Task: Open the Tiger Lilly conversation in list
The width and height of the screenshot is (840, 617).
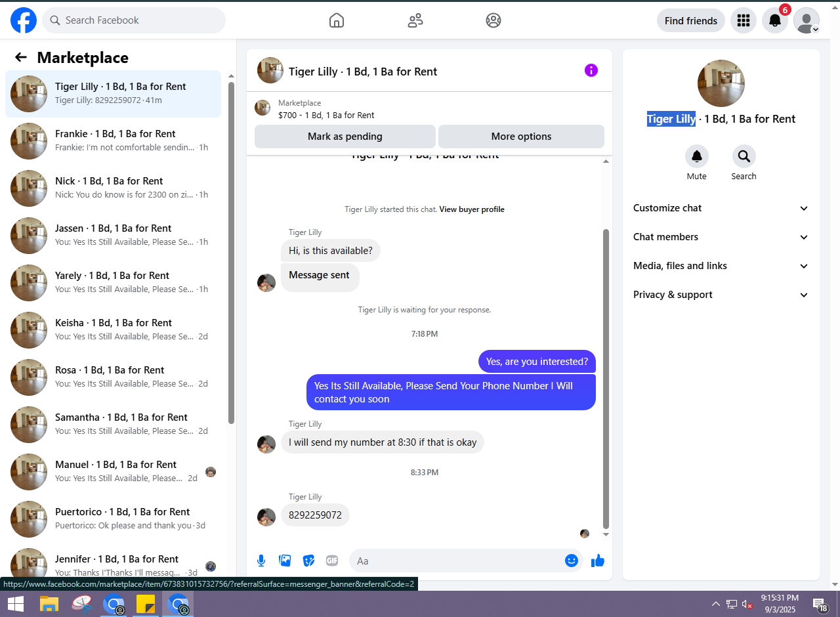Action: (114, 94)
